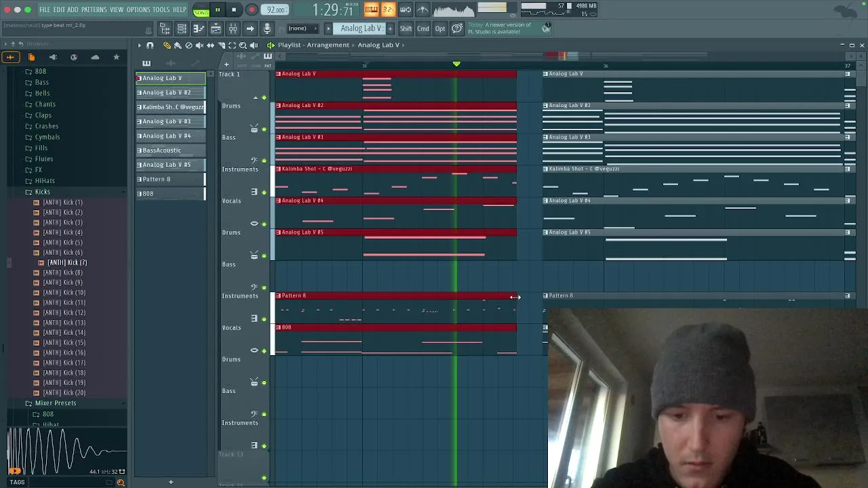Viewport: 868px width, 488px height.
Task: Select the Slice tool in Playlist toolbar
Action: pyautogui.click(x=221, y=45)
